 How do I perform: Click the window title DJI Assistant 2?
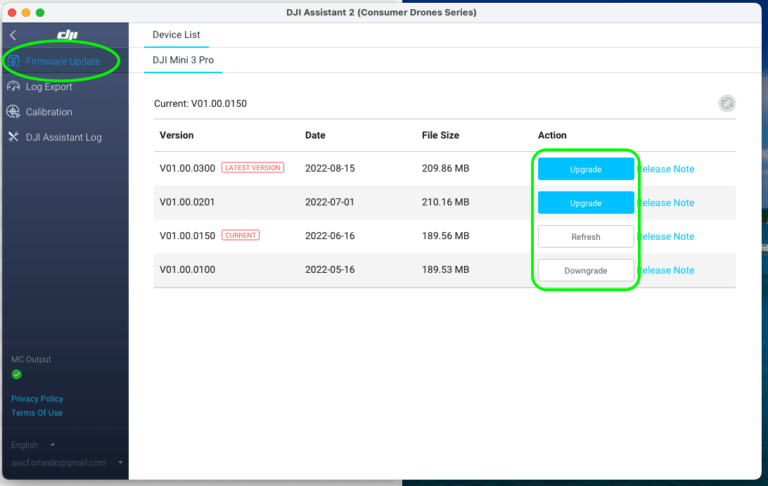pos(381,12)
